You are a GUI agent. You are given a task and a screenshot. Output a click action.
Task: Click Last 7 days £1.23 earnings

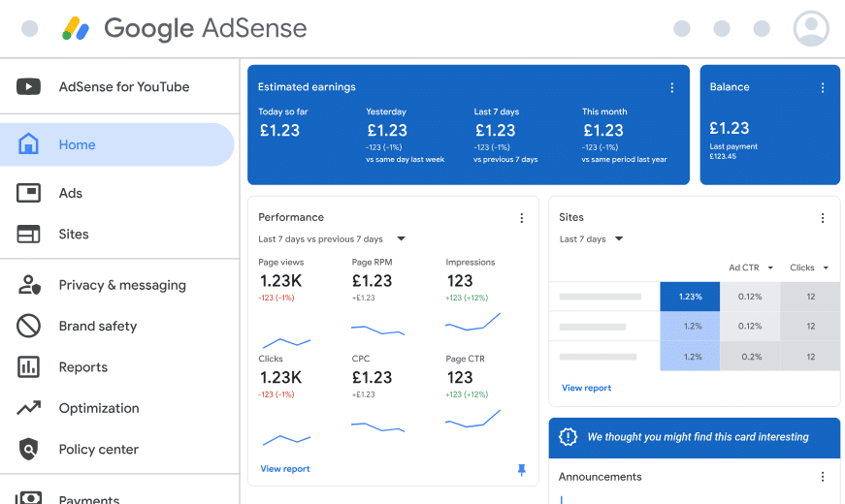click(x=495, y=130)
